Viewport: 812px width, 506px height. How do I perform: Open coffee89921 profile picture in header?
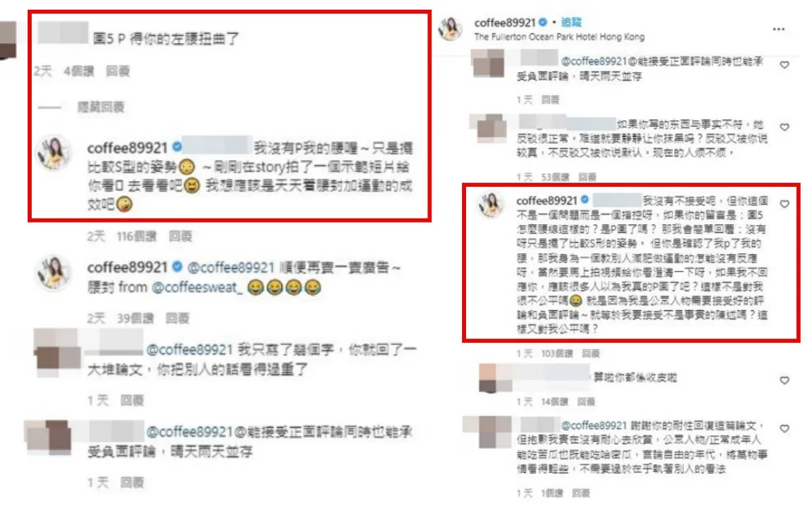(450, 29)
